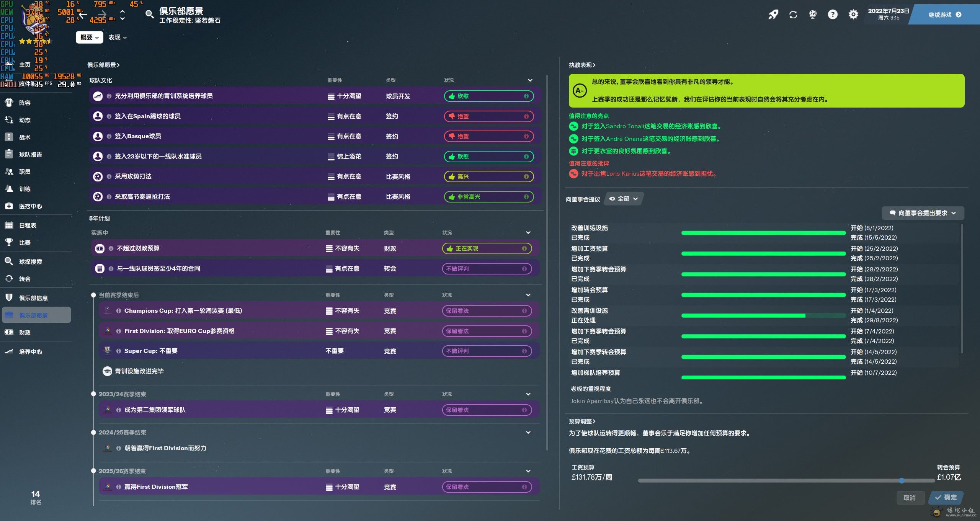This screenshot has height=521, width=980.
Task: Click 绝望 status for 签入在Spain踢球的球员
Action: [x=489, y=116]
